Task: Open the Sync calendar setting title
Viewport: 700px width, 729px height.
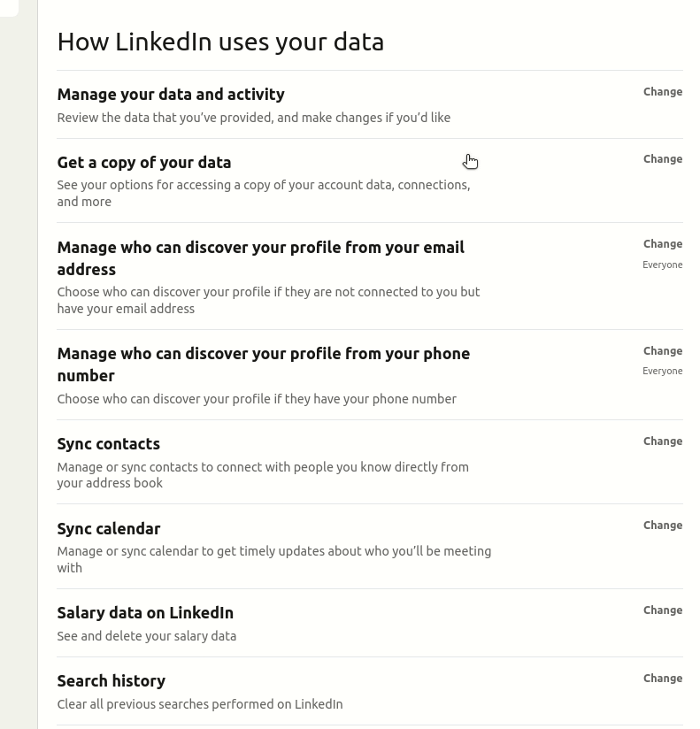Action: (x=109, y=529)
